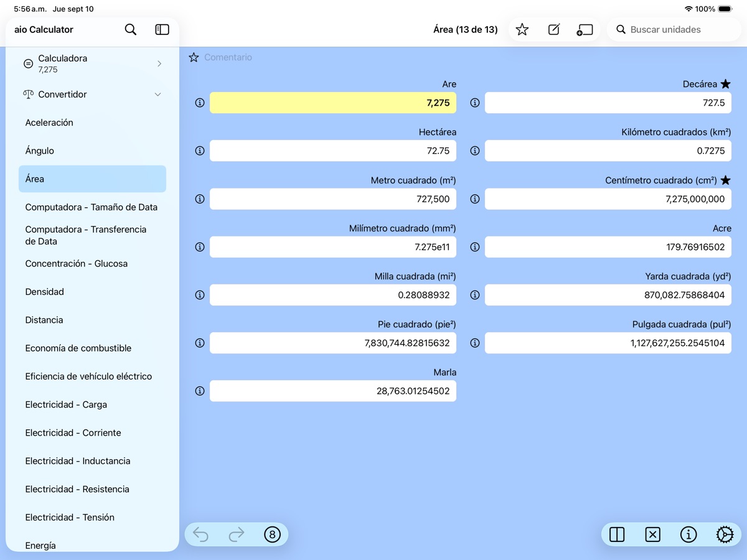Tap the Acre value field
This screenshot has width=747, height=560.
608,247
